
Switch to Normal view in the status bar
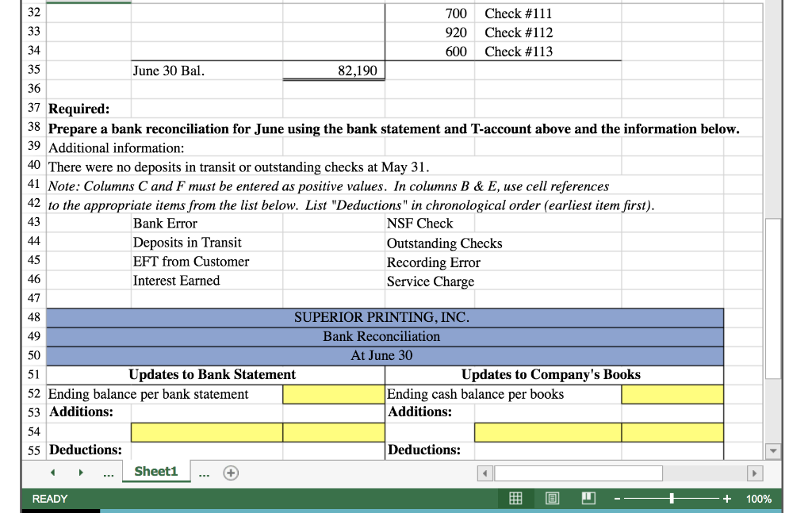[x=515, y=498]
